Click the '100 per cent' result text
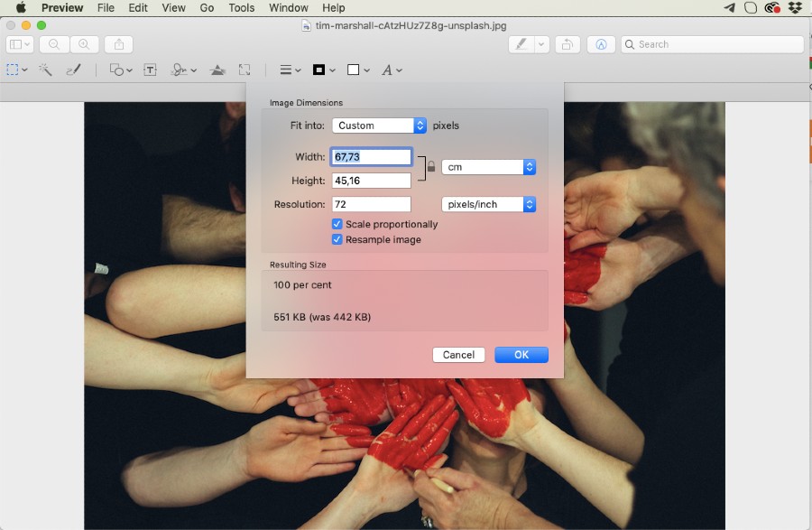Image resolution: width=812 pixels, height=530 pixels. point(302,285)
